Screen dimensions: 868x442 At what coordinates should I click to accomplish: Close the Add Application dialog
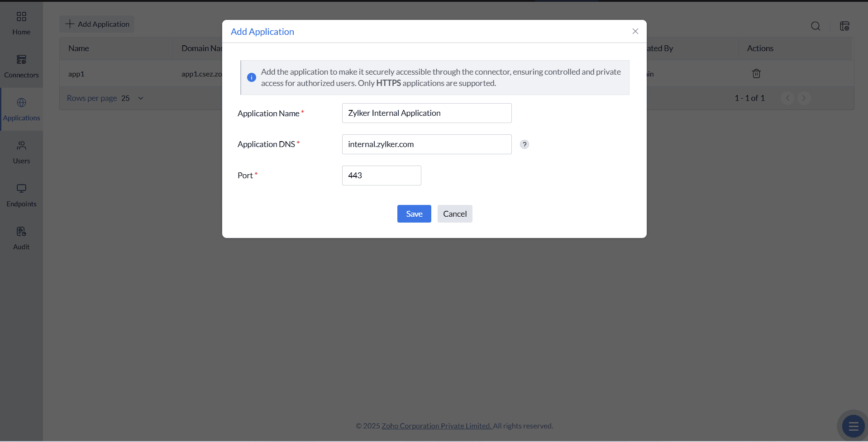[x=634, y=31]
